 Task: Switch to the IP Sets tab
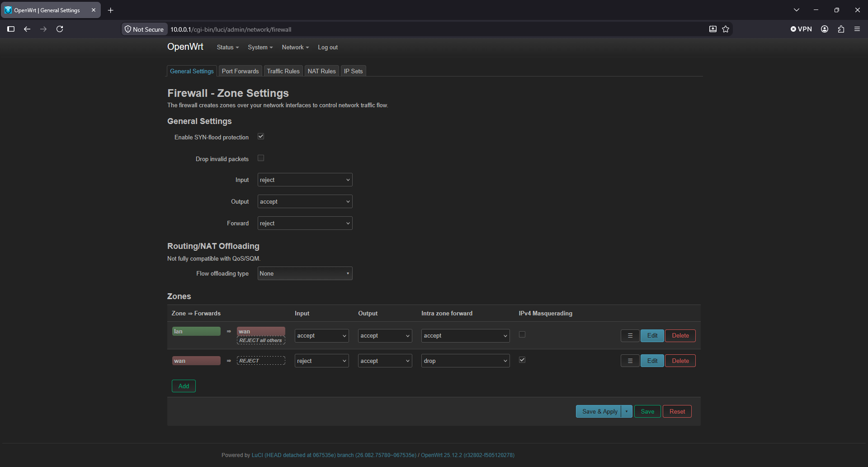coord(354,71)
